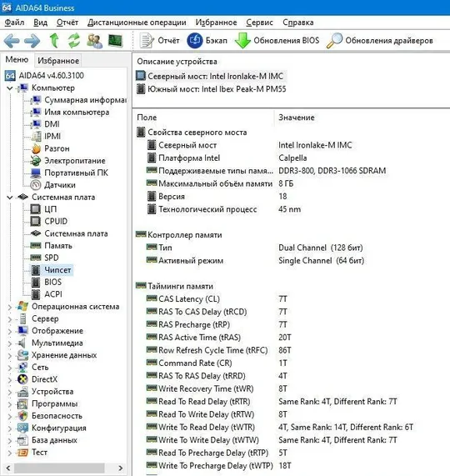Expand the Сеть branch
This screenshot has height=476, width=450.
(10, 368)
